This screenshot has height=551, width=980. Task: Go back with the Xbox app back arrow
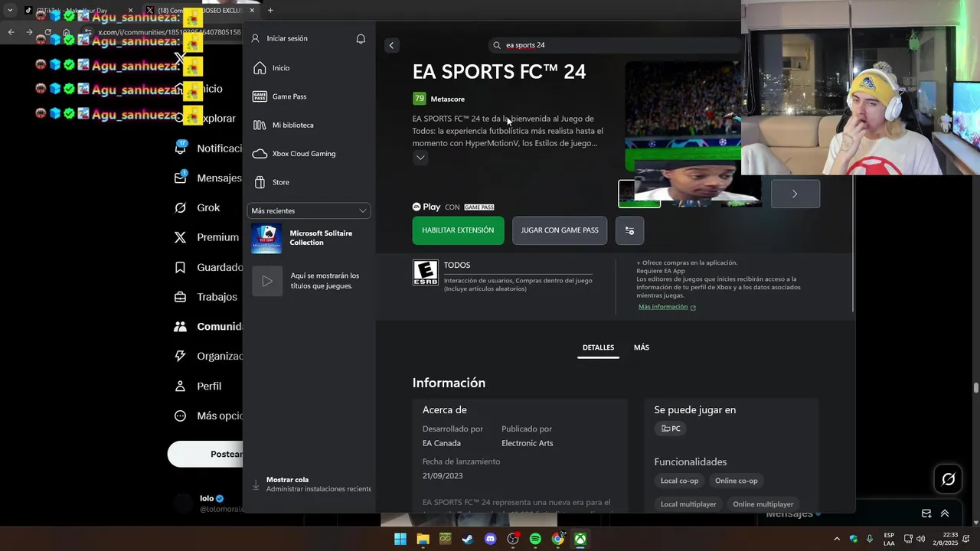pyautogui.click(x=391, y=45)
